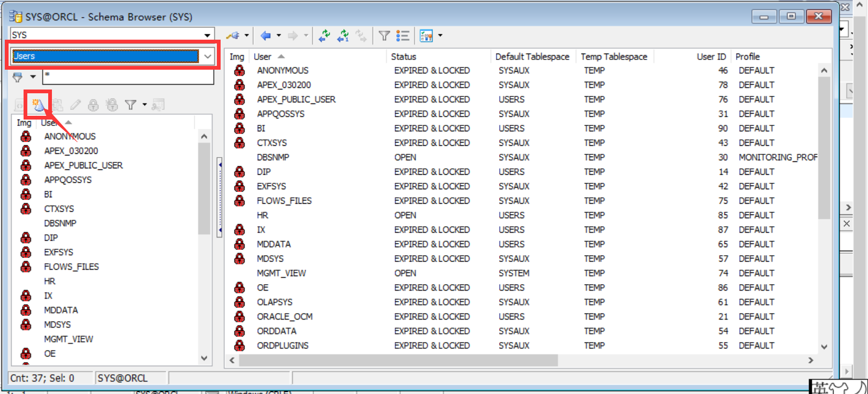Click the change connection plug icon
This screenshot has width=868, height=394.
pyautogui.click(x=233, y=36)
